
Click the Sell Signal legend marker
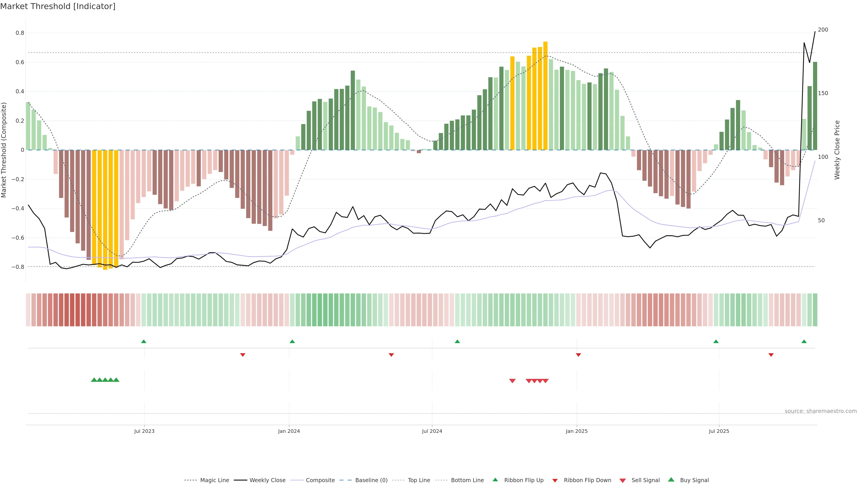coord(623,481)
